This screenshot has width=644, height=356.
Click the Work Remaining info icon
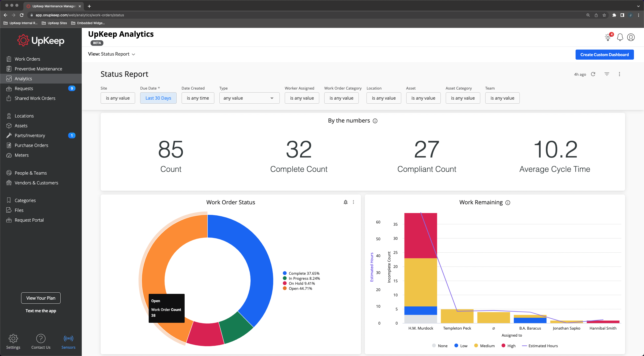click(508, 203)
